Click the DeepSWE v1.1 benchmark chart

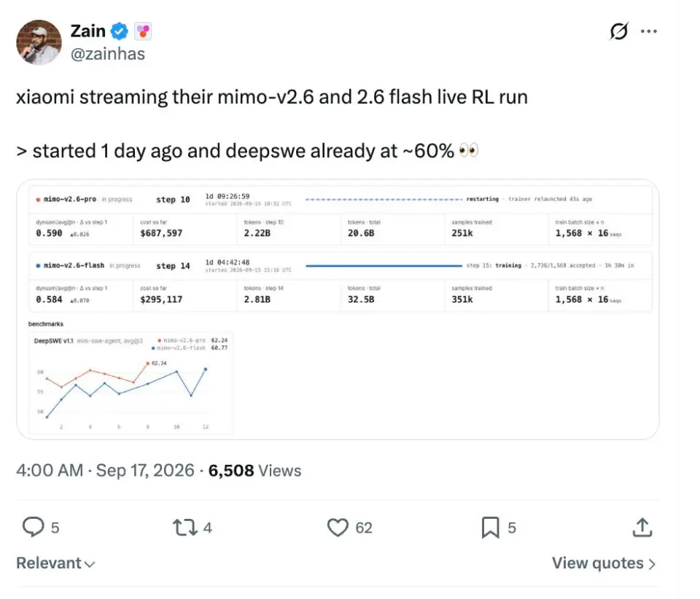pyautogui.click(x=131, y=383)
